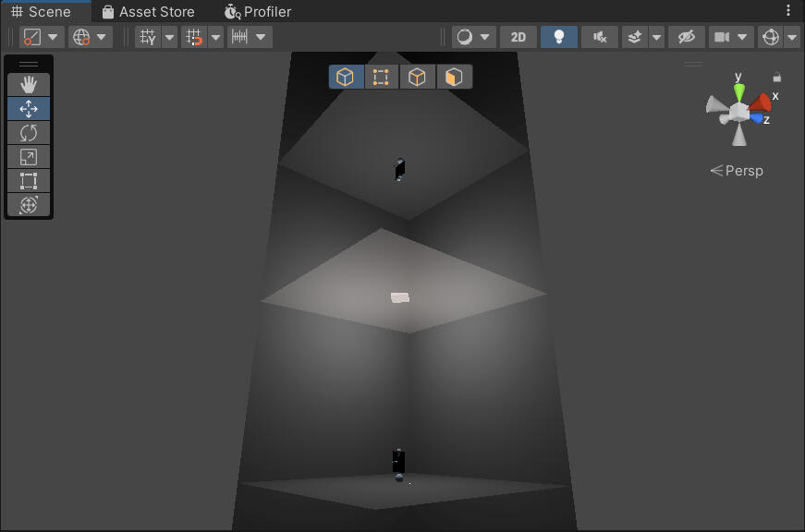
Task: Select the Transform tool
Action: [x=29, y=205]
